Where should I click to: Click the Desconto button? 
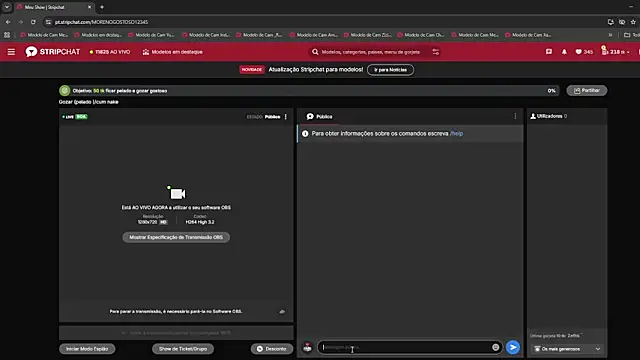coord(272,349)
